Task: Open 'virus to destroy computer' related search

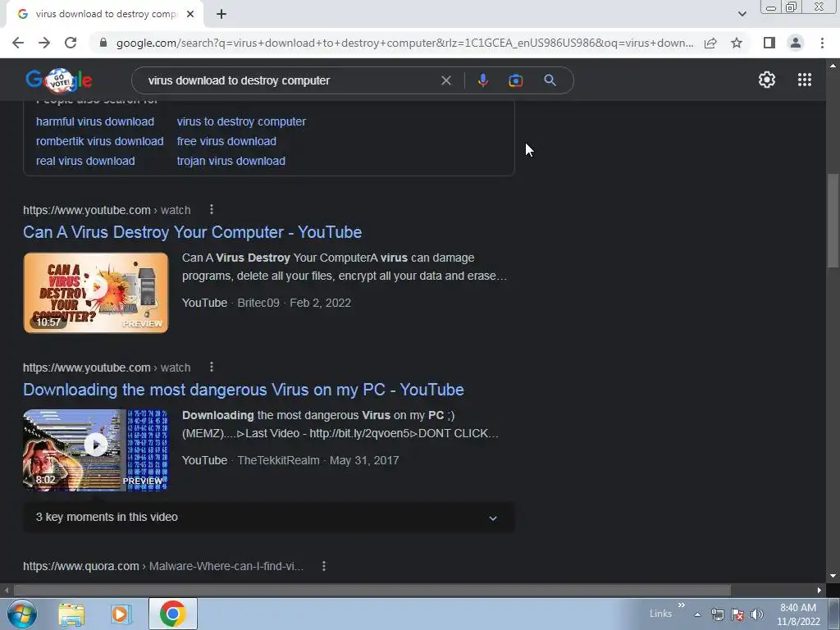Action: (241, 121)
